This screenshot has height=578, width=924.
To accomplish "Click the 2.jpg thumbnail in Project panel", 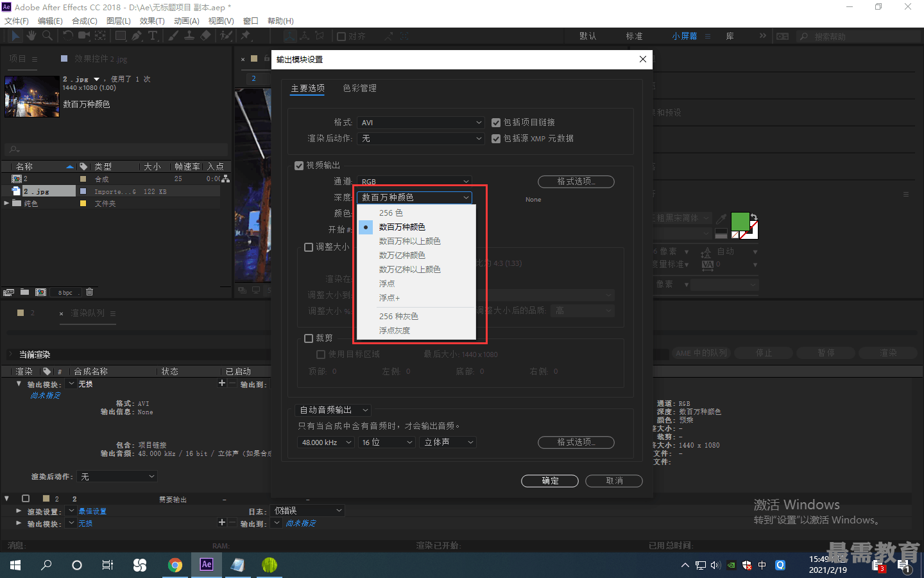I will (x=32, y=96).
